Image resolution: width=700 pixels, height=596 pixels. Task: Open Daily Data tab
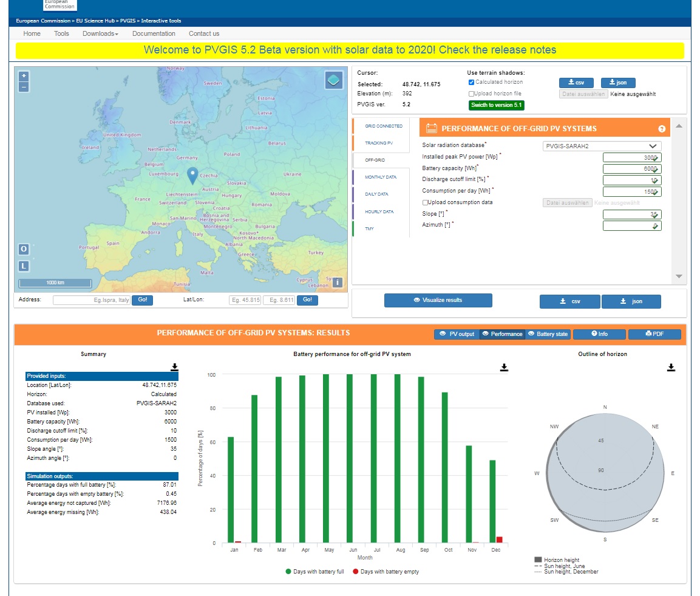[376, 194]
